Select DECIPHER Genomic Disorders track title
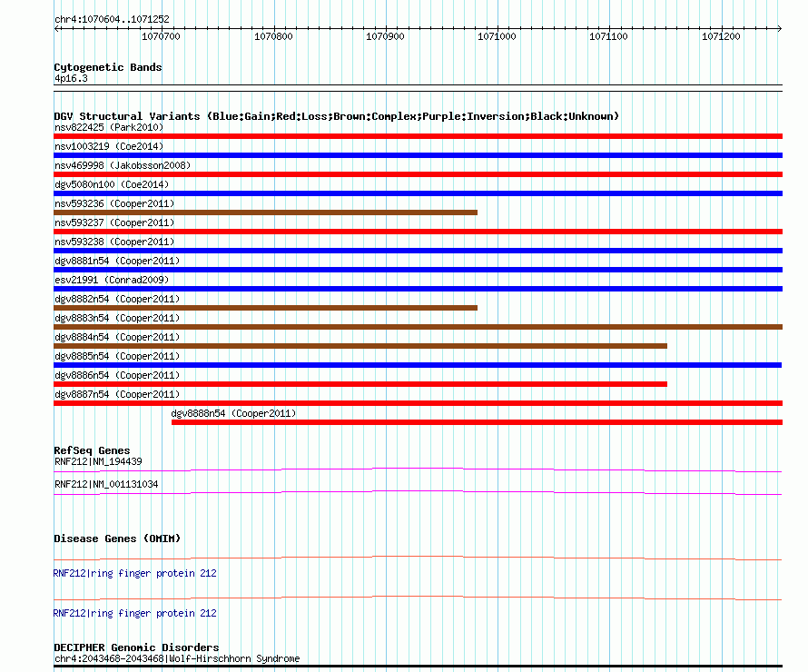The height and width of the screenshot is (672, 808). 136,647
